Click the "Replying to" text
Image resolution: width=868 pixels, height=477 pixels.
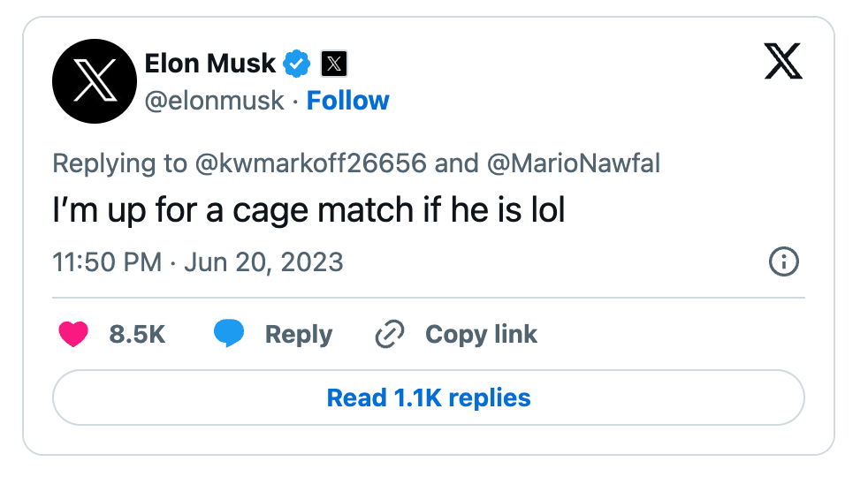(119, 163)
